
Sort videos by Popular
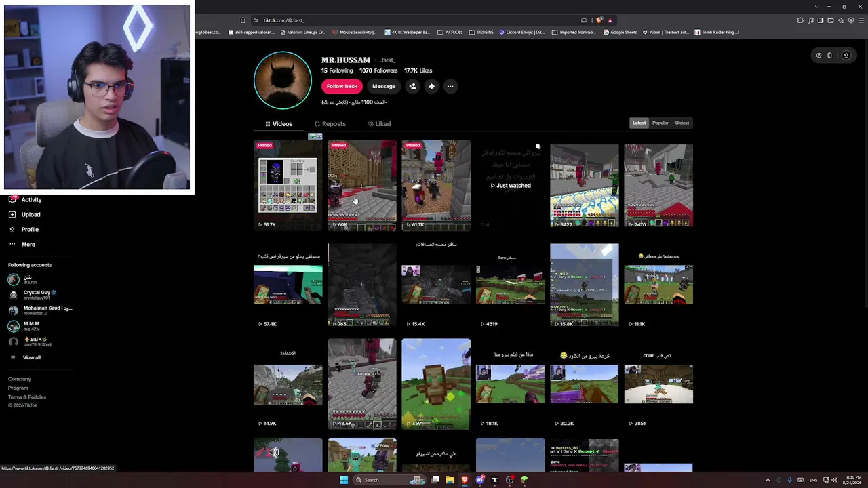click(660, 123)
